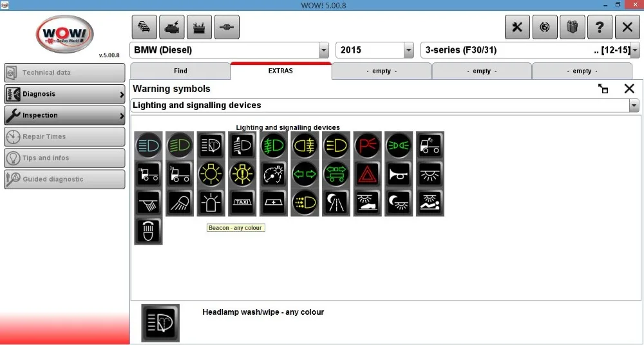Click 'Headlamp wash/wipe - any colour' description text
Screen dimensions: 644x345
(x=263, y=312)
